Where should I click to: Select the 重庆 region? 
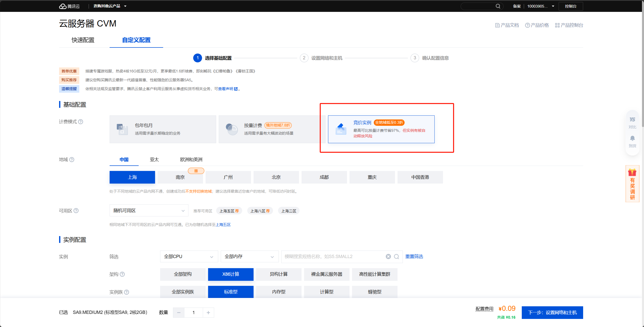click(x=372, y=177)
